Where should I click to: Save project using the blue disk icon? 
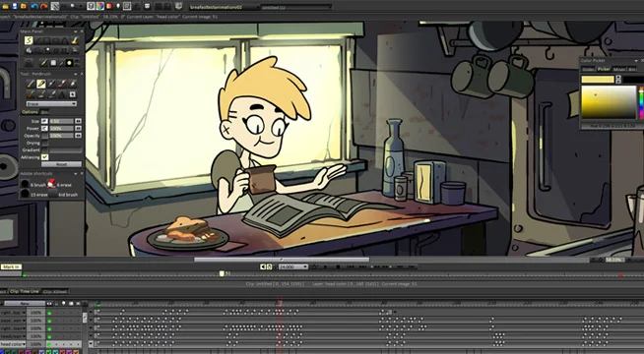click(15, 6)
